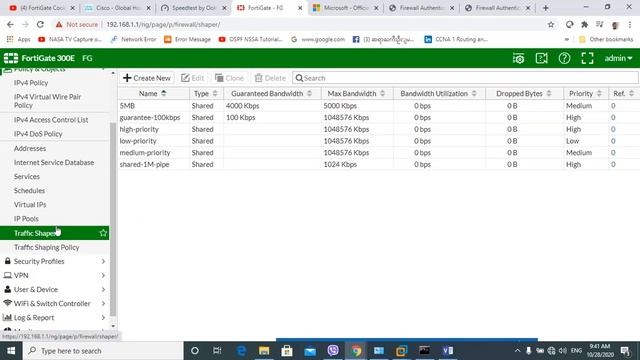Sort by Guaranteed Bandwidth column
The width and height of the screenshot is (640, 360).
tap(272, 93)
